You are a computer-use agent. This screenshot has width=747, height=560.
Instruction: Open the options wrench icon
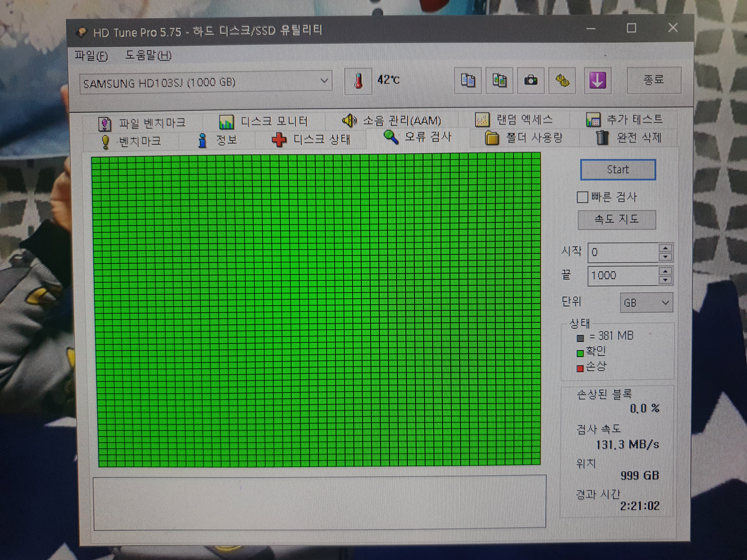(562, 81)
